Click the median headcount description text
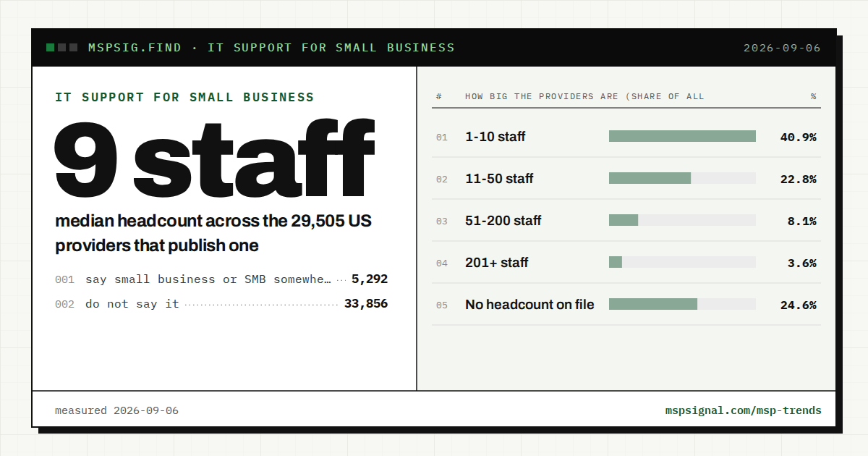Viewport: 868px width, 456px height. tap(213, 233)
